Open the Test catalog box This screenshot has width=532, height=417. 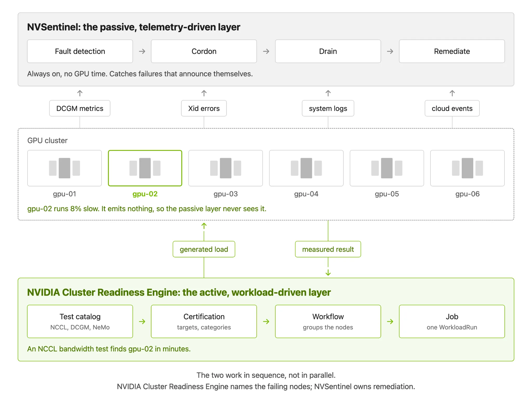point(80,322)
